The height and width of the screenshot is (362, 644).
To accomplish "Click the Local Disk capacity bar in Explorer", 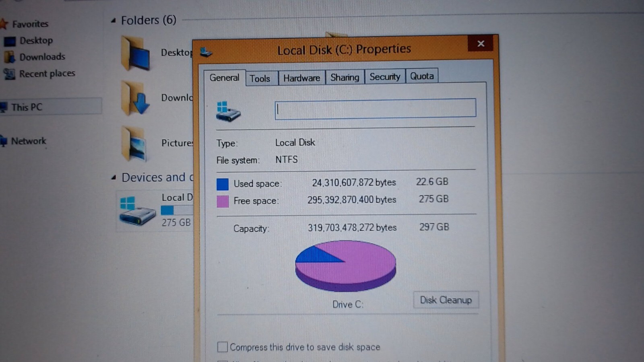I will coord(177,210).
